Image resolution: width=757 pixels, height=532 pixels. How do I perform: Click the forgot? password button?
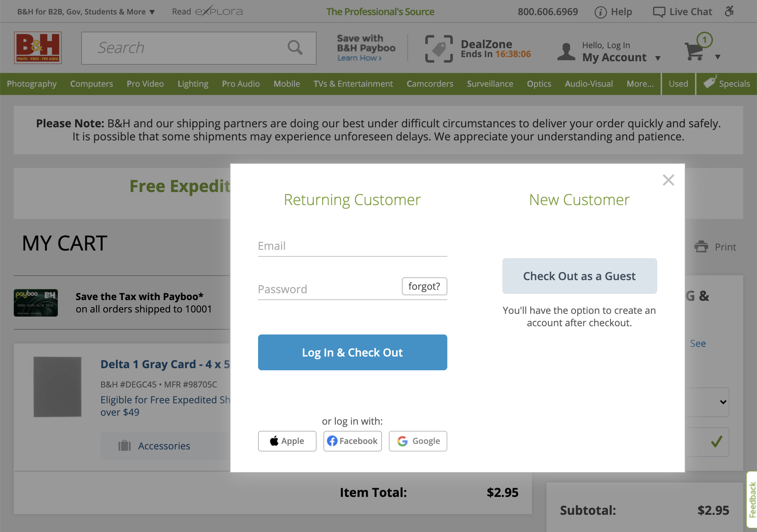(424, 286)
